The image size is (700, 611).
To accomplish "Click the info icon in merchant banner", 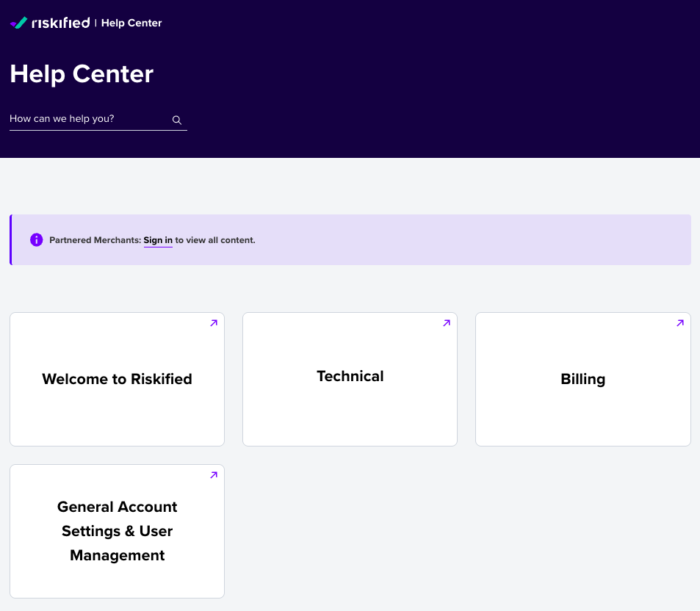I will point(37,239).
